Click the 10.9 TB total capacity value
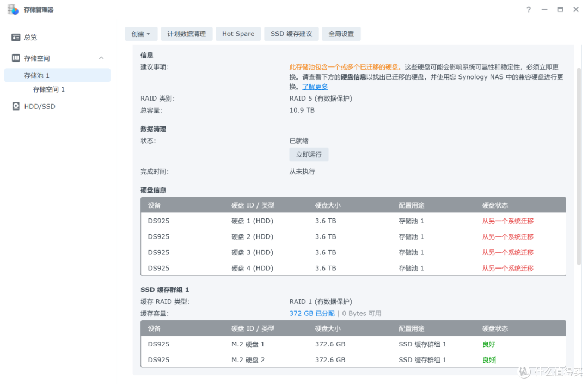 [x=302, y=110]
